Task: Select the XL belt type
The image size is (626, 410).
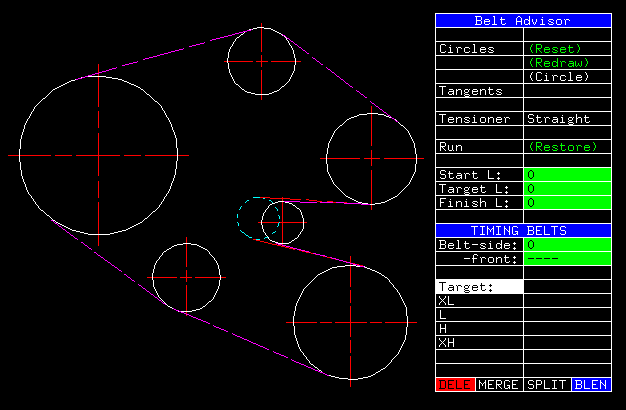Action: click(479, 301)
